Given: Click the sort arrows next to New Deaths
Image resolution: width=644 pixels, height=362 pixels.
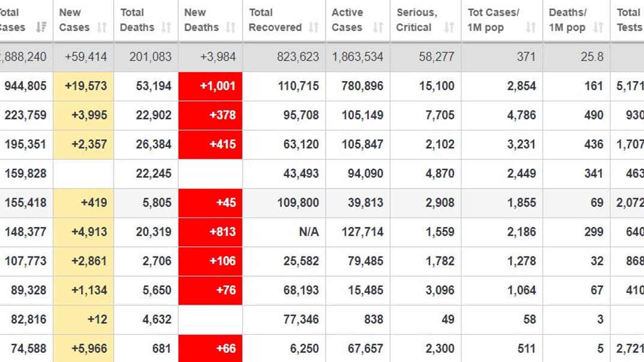Looking at the screenshot, I should pos(230,28).
